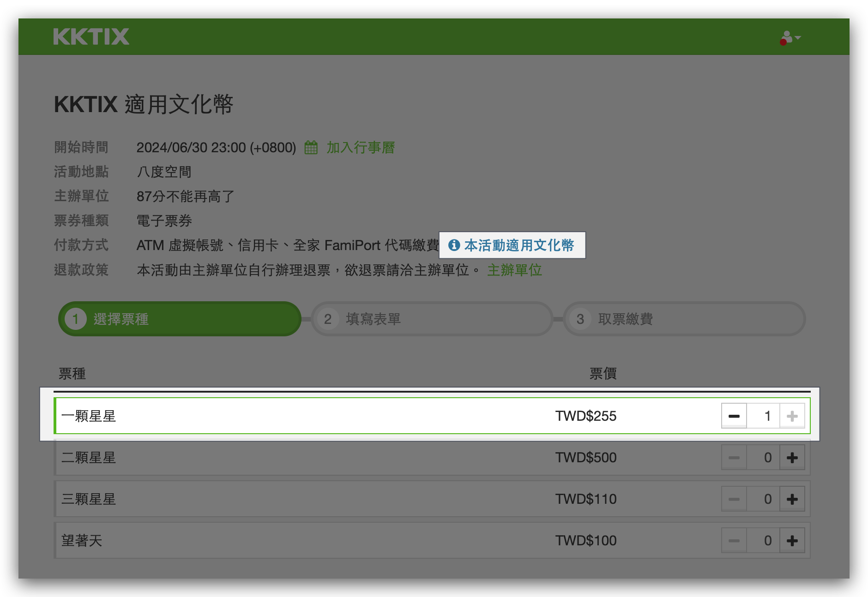
Task: Select step 3 取票繳費
Action: coord(684,319)
